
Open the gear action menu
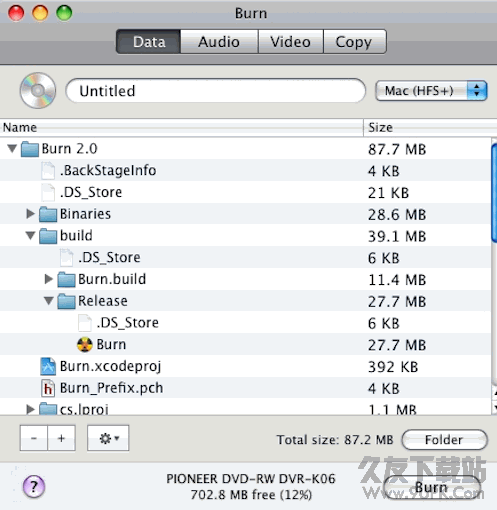coord(108,438)
